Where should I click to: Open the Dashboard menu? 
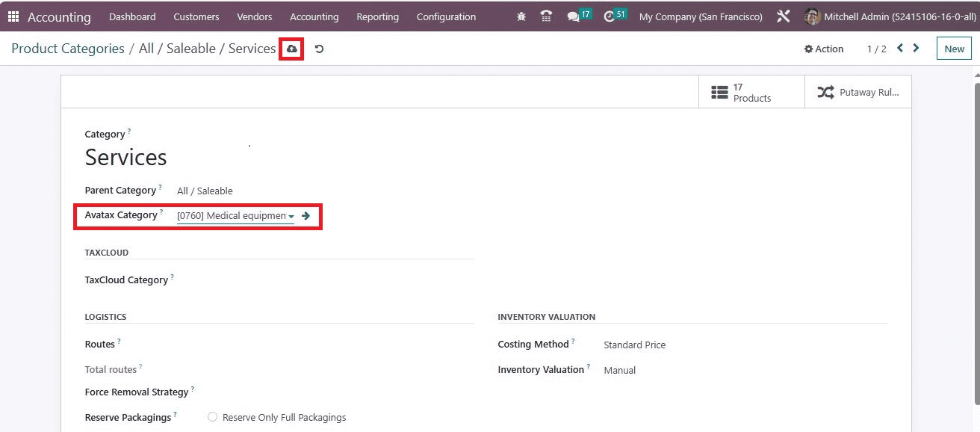pyautogui.click(x=132, y=16)
